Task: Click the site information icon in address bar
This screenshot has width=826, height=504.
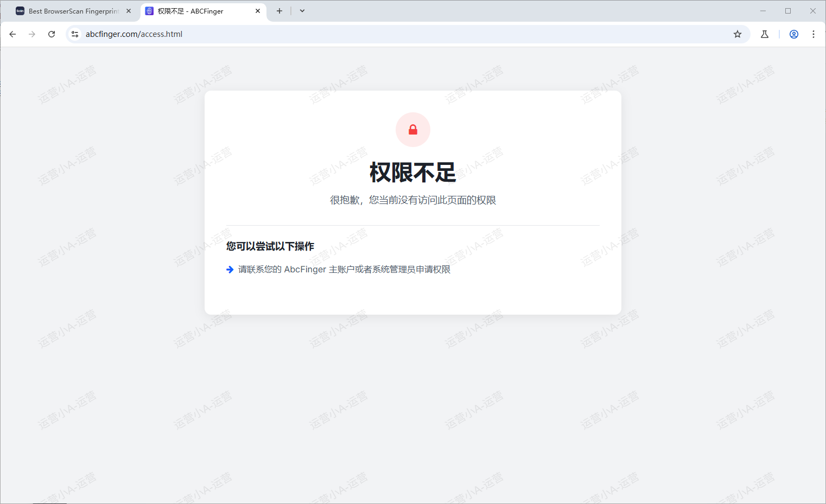Action: pyautogui.click(x=74, y=34)
